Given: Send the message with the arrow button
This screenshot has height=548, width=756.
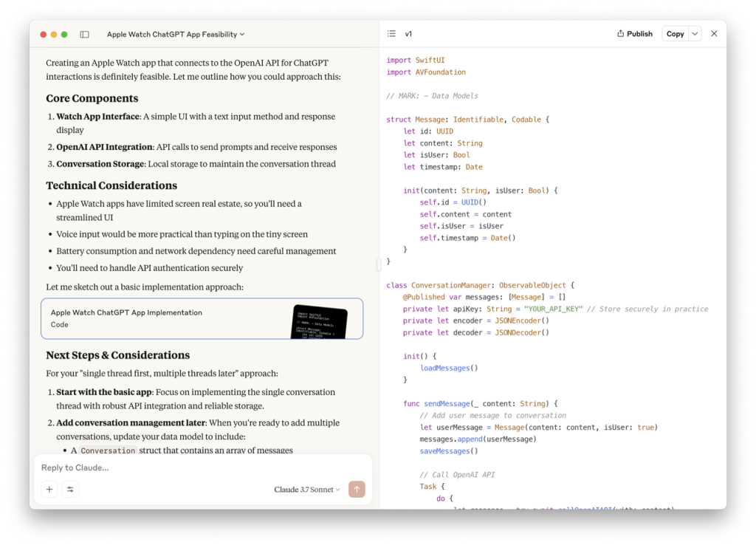Looking at the screenshot, I should (357, 489).
